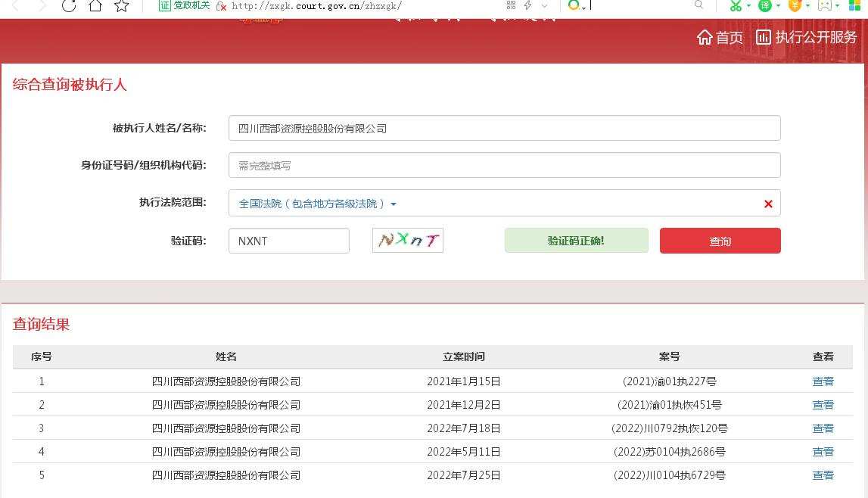Open the QR code grid icon
Screen dimensions: 868x498
point(510,5)
